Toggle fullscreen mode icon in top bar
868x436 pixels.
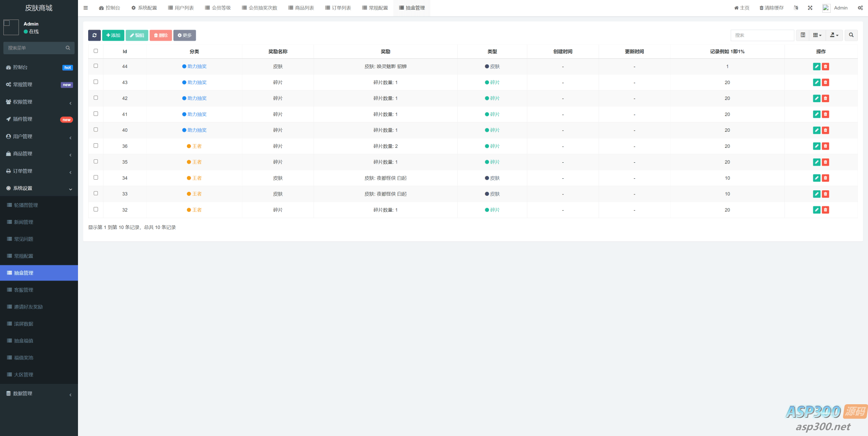pos(810,8)
